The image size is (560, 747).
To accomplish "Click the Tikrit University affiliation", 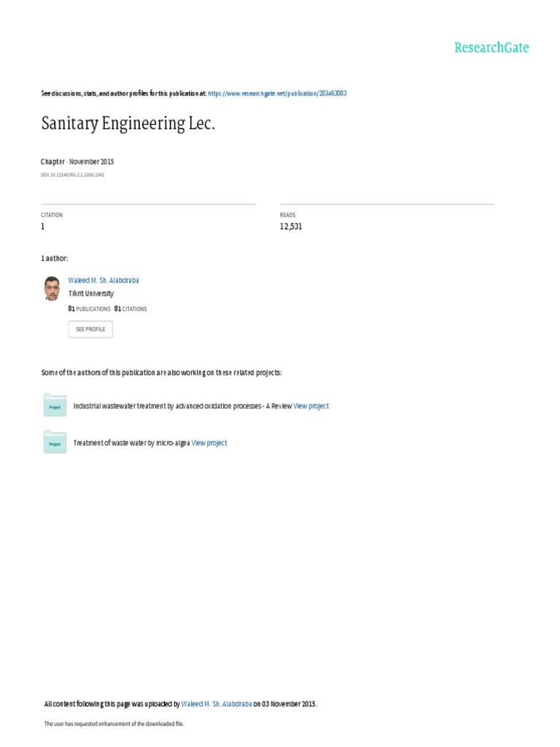I will coord(90,293).
